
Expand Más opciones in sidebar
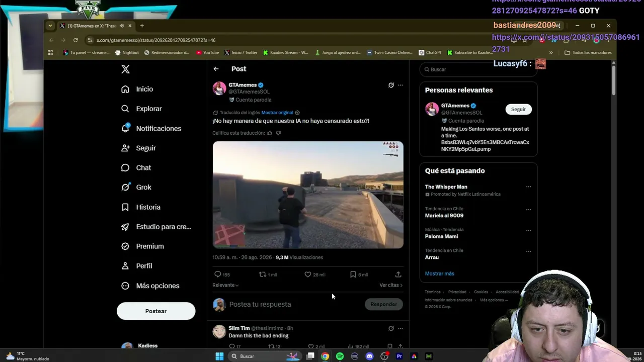click(150, 286)
